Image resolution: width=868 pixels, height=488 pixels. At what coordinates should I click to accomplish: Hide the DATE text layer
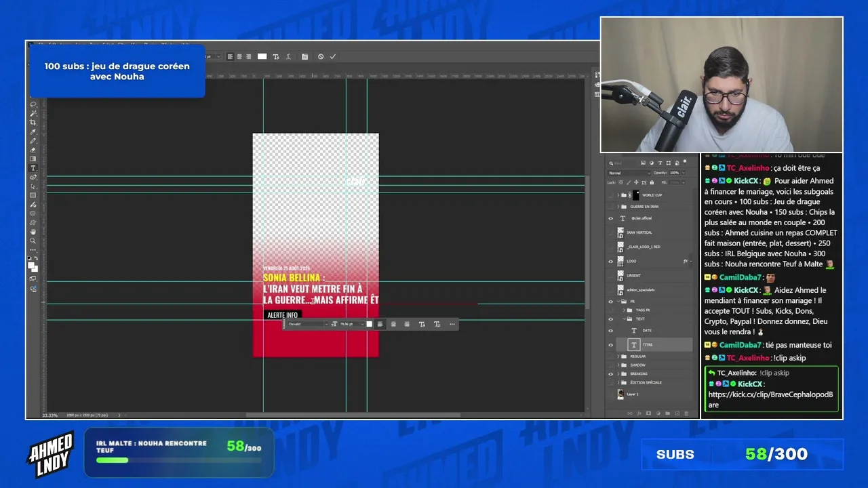tap(610, 331)
